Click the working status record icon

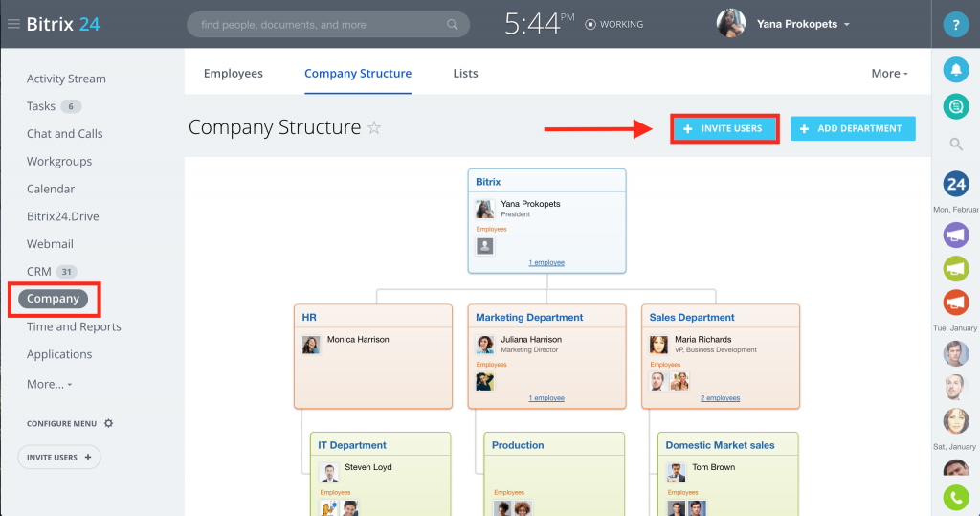click(590, 24)
